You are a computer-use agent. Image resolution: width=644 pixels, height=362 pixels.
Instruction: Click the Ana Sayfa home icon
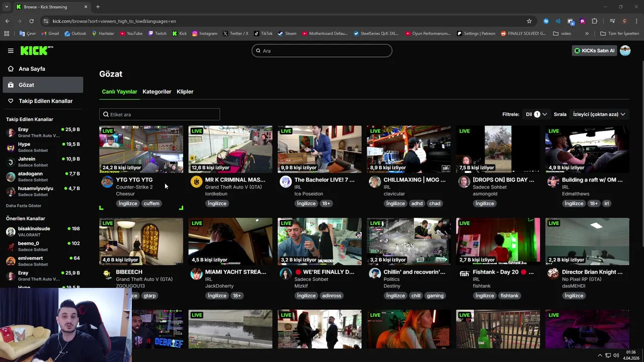(x=11, y=69)
